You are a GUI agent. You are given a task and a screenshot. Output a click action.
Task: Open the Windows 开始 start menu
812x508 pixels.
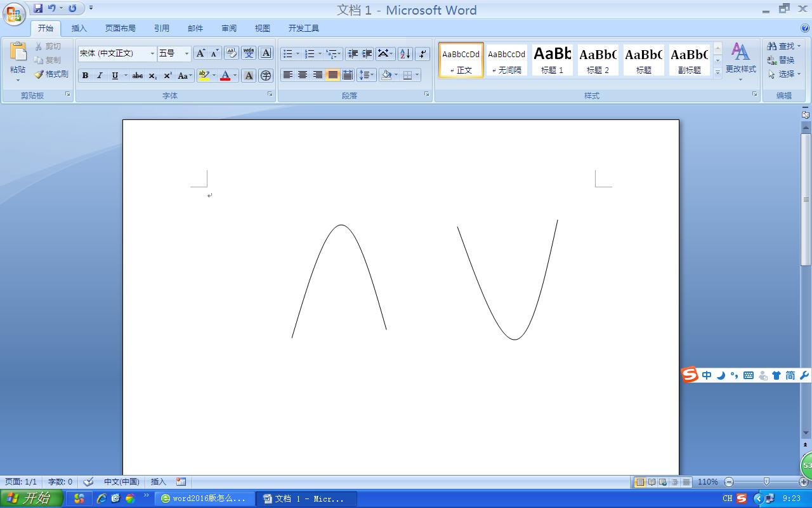pyautogui.click(x=32, y=498)
